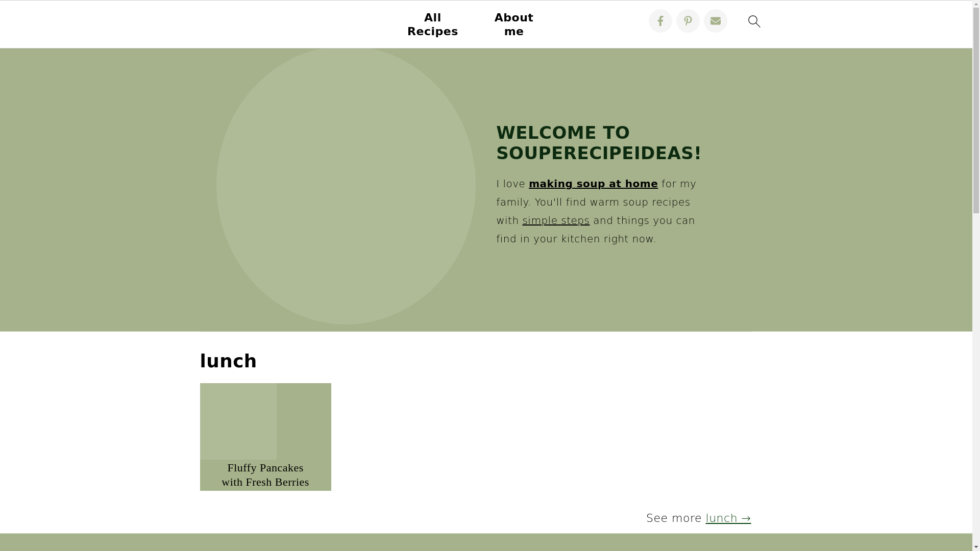Open the Pinterest social icon
Viewport: 980px width, 551px height.
[x=688, y=21]
